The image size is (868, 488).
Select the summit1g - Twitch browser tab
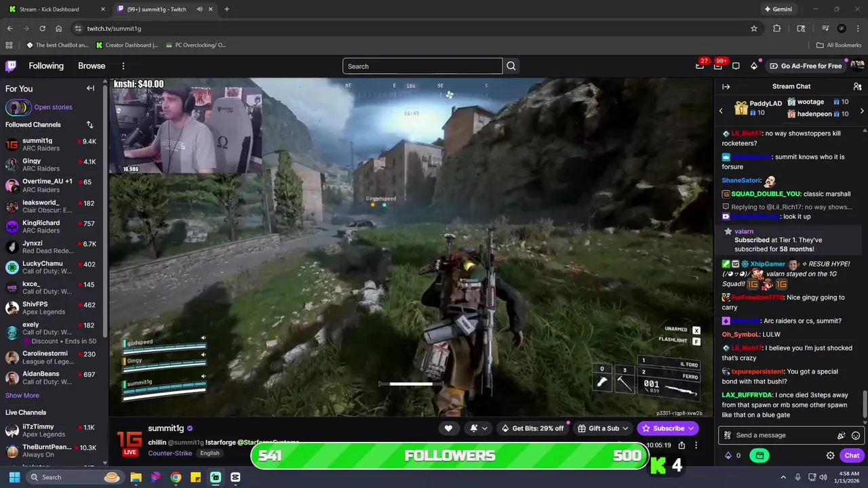tap(163, 9)
